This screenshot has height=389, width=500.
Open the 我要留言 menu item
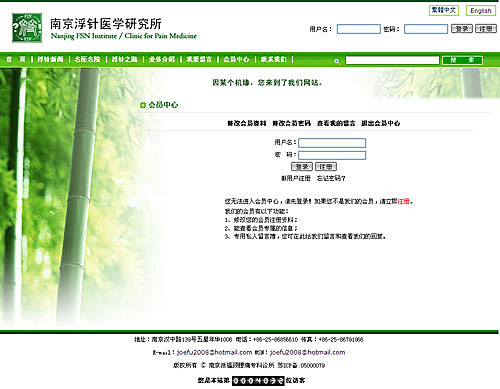(199, 59)
